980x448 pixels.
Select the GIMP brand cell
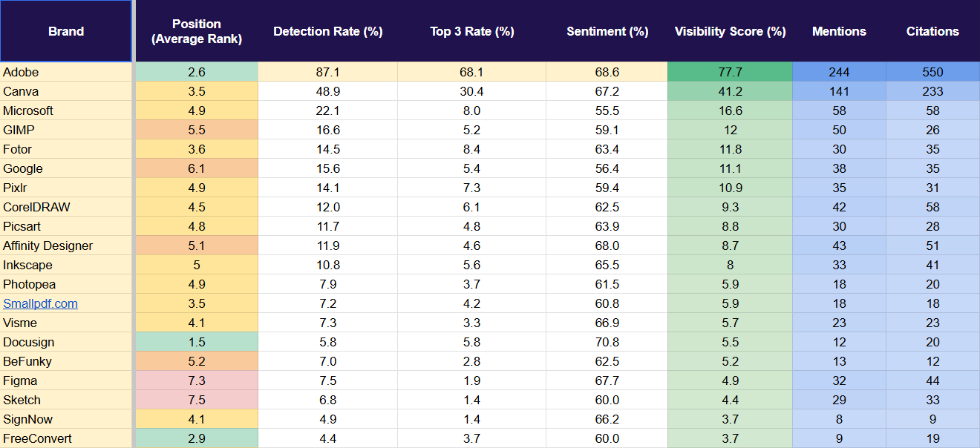pos(66,130)
